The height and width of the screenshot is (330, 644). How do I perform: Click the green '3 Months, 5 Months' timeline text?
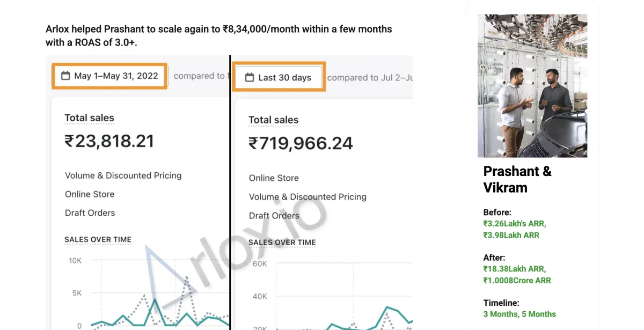(x=519, y=314)
